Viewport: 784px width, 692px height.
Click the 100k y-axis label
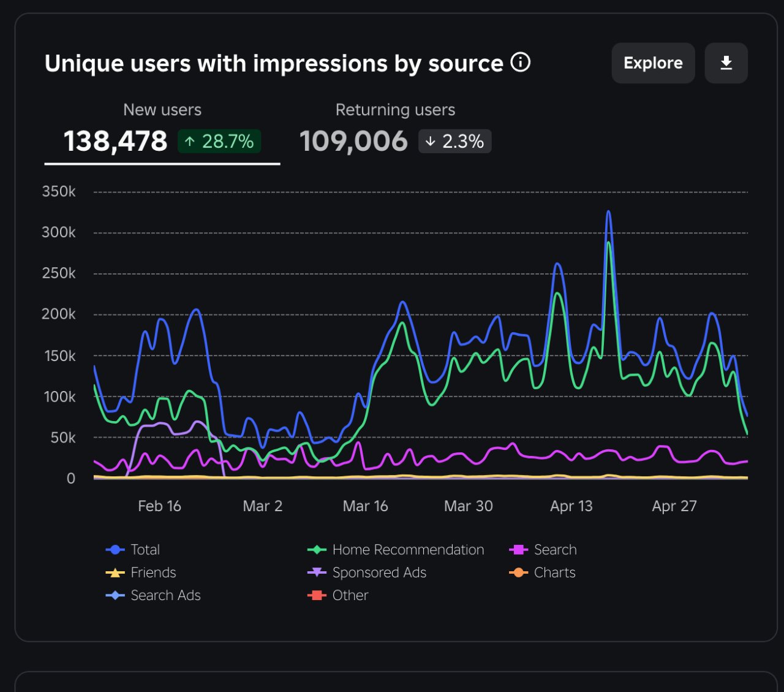60,397
